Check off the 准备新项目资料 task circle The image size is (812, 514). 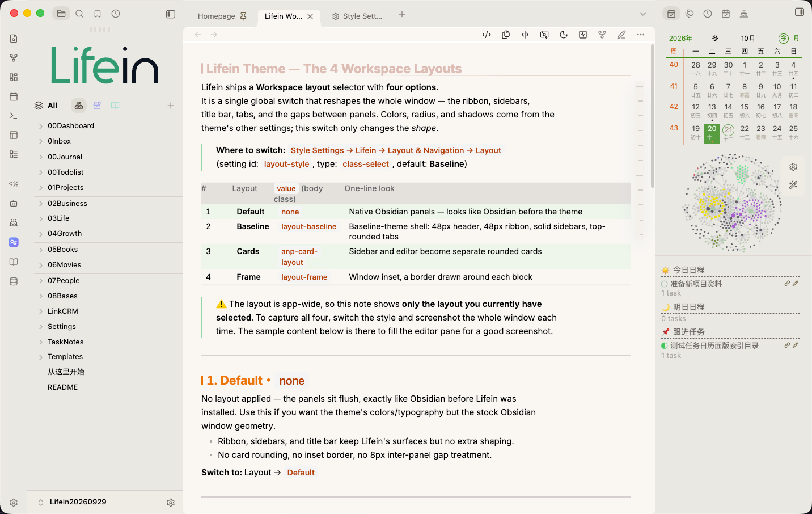pyautogui.click(x=665, y=284)
